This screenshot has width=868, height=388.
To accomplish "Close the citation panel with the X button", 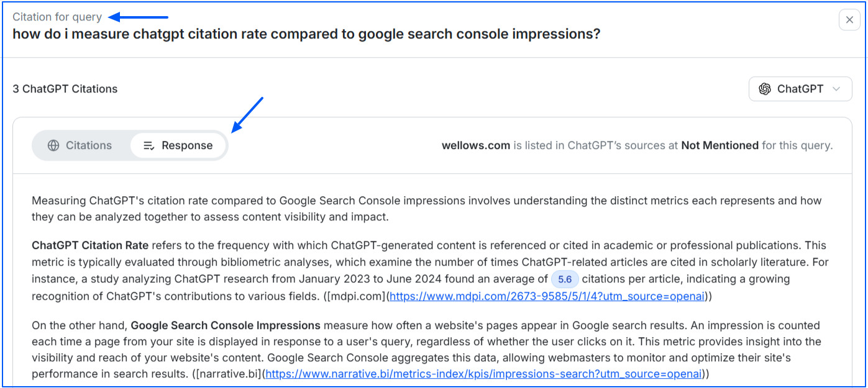I will point(849,20).
